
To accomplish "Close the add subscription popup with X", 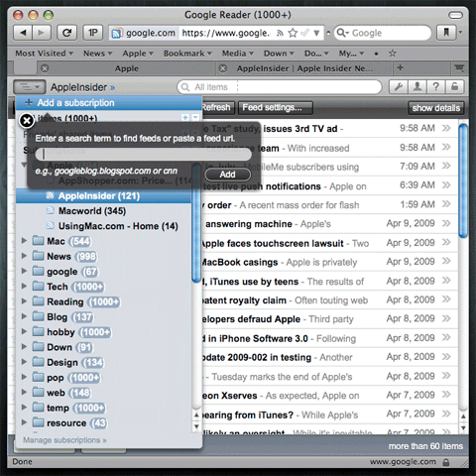I will click(27, 121).
